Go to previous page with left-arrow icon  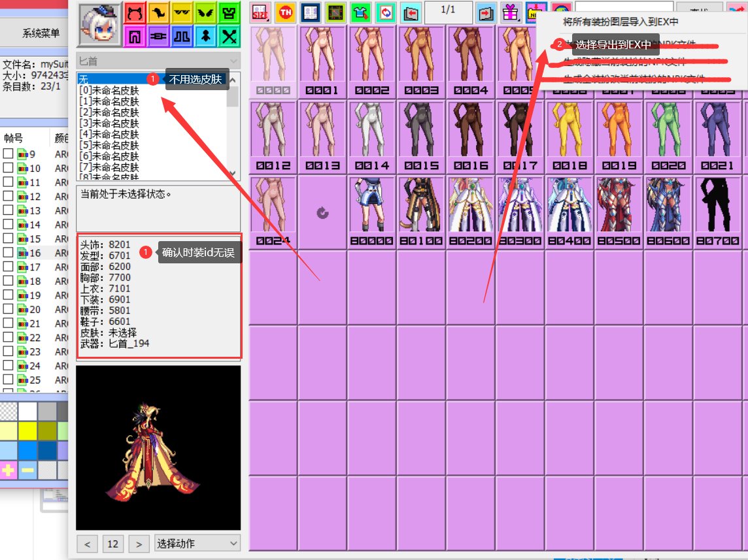click(x=411, y=13)
